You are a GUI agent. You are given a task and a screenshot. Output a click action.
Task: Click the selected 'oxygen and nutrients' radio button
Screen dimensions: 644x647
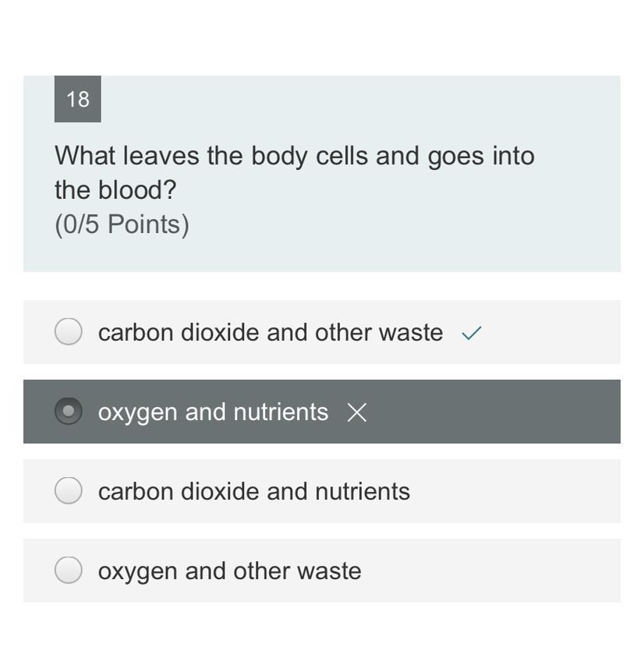coord(69,412)
